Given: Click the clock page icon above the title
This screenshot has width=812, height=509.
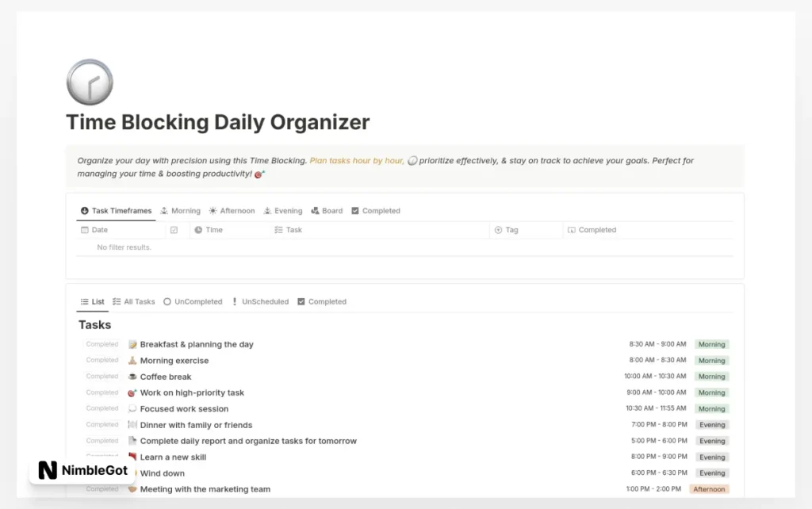Looking at the screenshot, I should click(x=90, y=82).
